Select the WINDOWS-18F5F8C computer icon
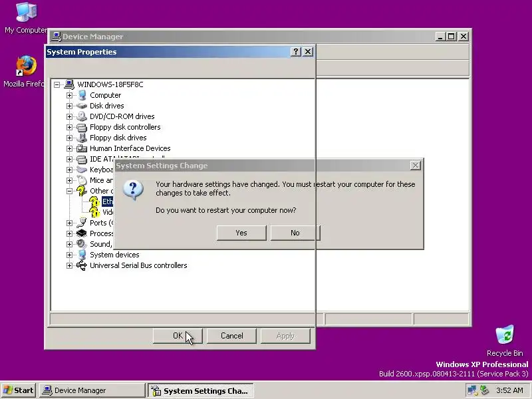532x399 pixels. [x=69, y=84]
